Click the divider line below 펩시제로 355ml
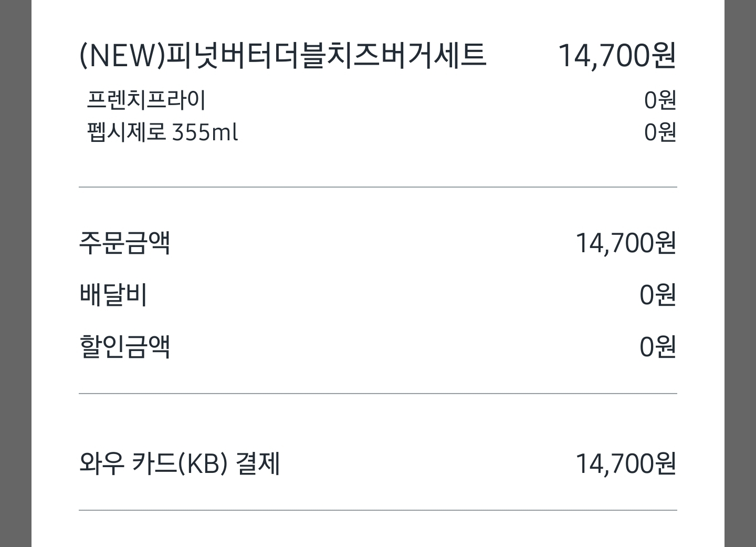 (378, 187)
